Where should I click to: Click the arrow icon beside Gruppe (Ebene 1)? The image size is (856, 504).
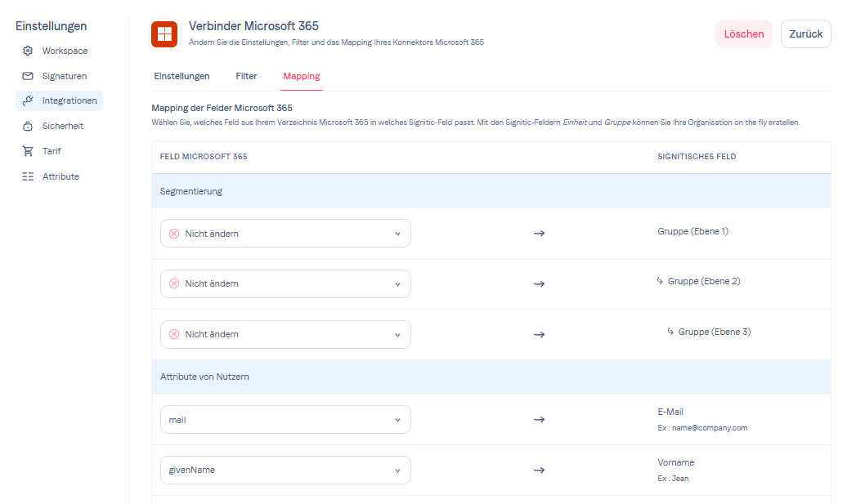tap(539, 234)
